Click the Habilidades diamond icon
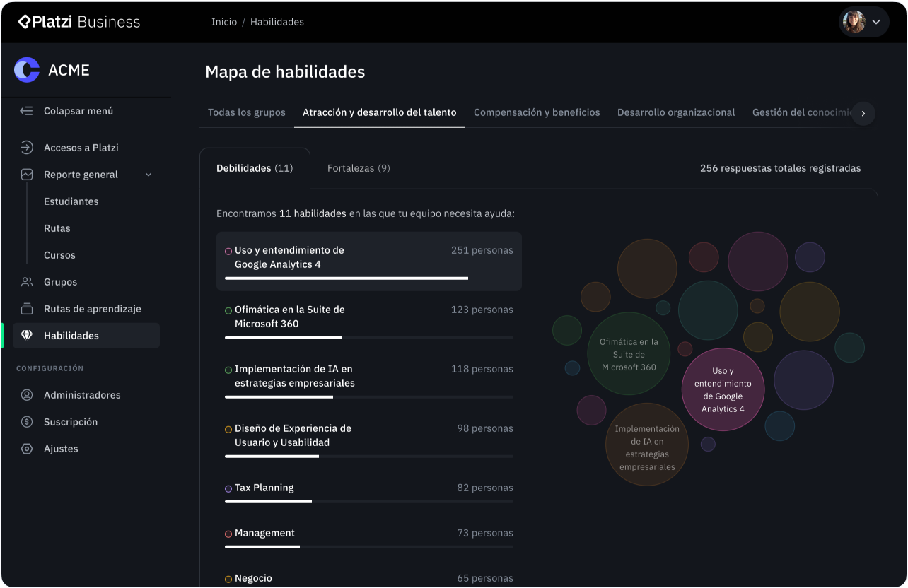908x588 pixels. 27,336
